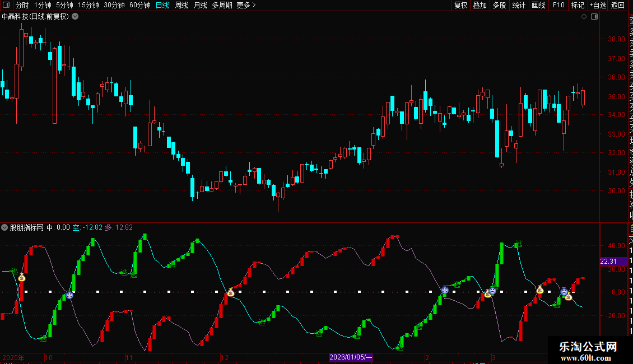Click the 38.00 price axis label
Image resolution: width=633 pixels, height=364 pixels.
pos(616,39)
